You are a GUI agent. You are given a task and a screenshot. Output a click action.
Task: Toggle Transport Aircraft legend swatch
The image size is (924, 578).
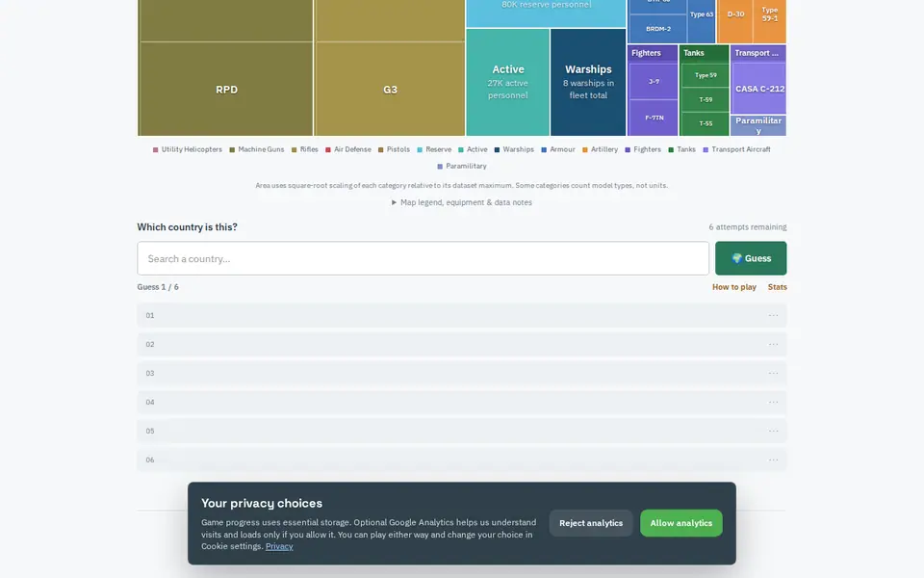706,150
